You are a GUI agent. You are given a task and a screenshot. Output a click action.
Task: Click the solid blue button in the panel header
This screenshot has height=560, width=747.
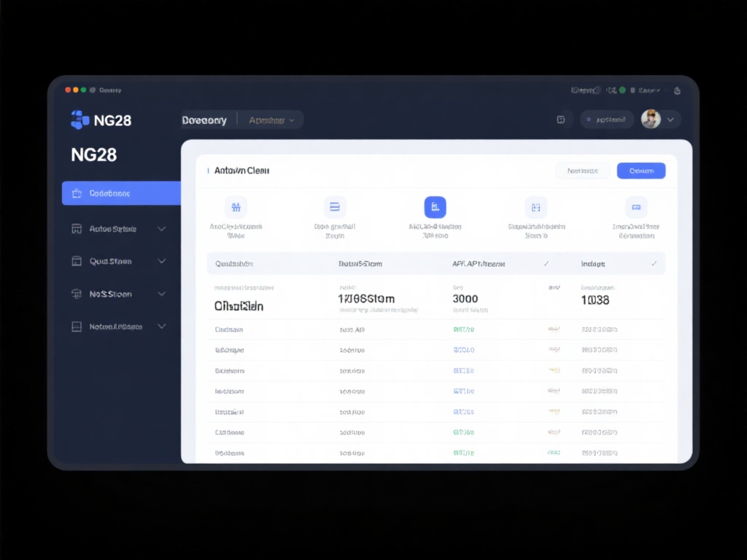click(640, 171)
